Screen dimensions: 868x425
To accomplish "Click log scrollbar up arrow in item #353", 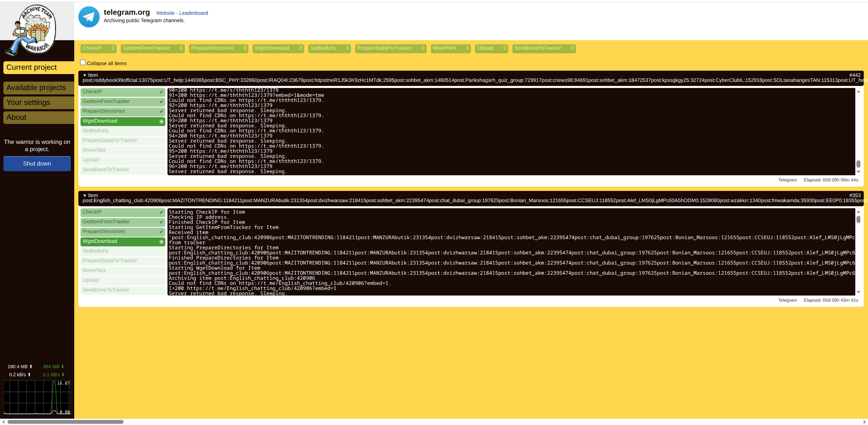I will tap(858, 212).
